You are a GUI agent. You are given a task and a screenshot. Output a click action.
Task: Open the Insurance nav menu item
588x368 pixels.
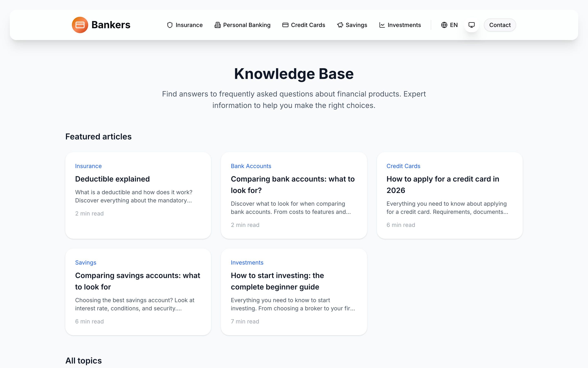[185, 25]
